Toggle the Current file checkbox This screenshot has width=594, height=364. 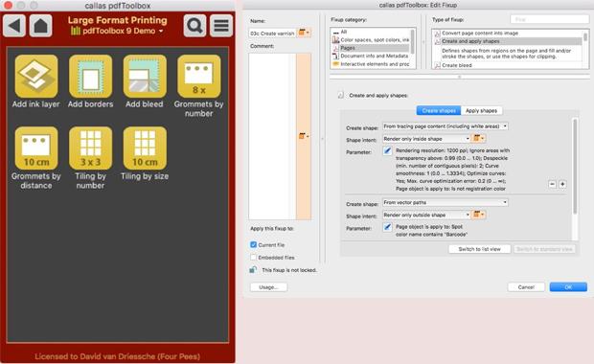pyautogui.click(x=254, y=244)
